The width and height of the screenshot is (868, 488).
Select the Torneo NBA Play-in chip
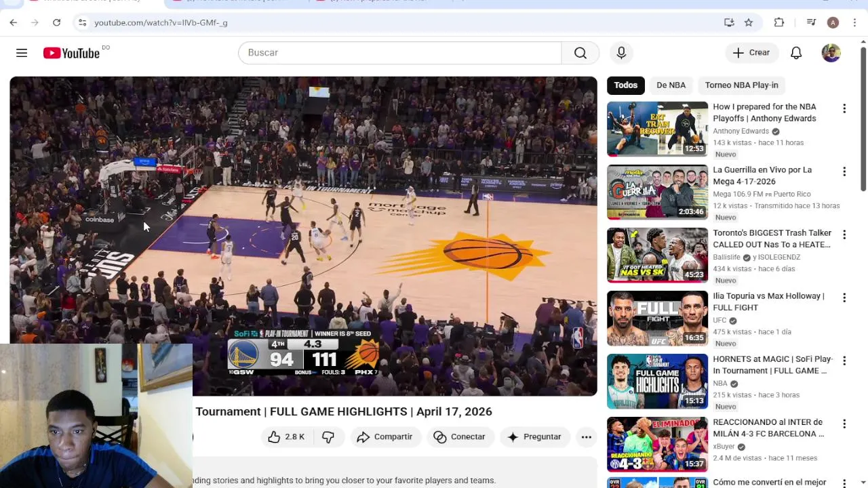741,85
